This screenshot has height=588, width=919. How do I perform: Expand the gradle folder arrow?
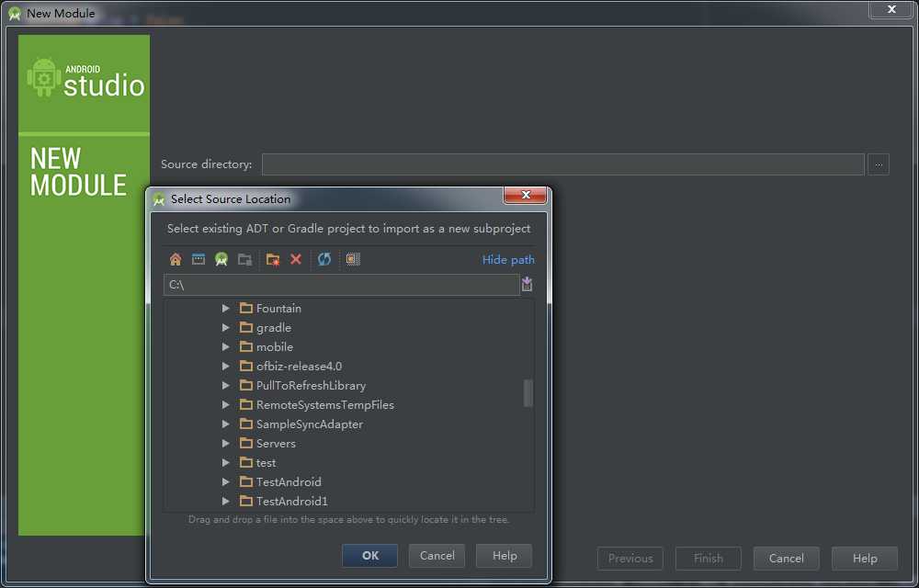pos(226,327)
